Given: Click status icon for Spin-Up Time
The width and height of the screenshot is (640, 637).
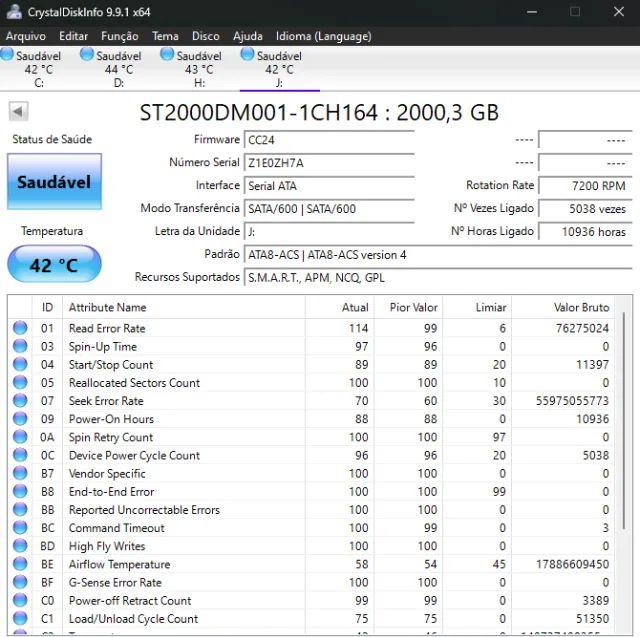Looking at the screenshot, I should point(20,346).
